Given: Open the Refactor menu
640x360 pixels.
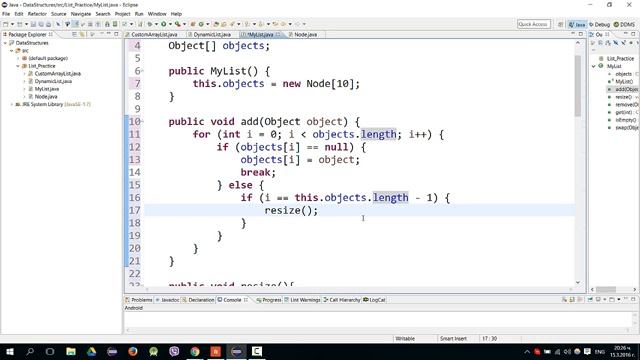Looking at the screenshot, I should [x=37, y=14].
